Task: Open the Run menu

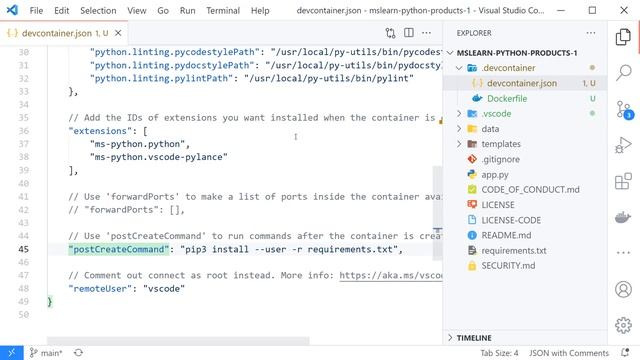Action: tap(187, 10)
